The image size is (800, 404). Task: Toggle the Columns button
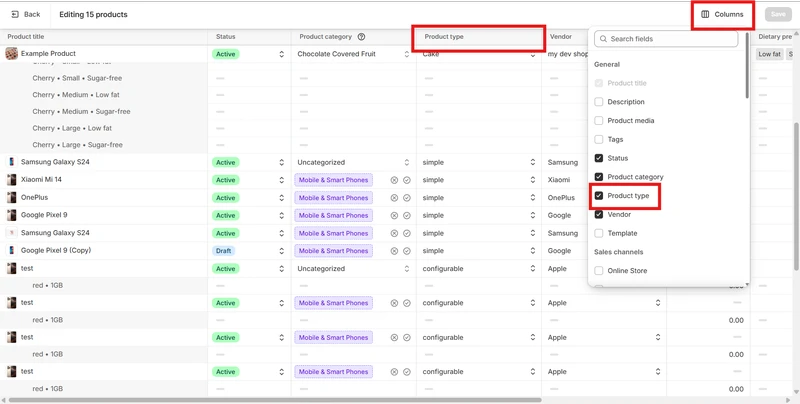point(722,14)
